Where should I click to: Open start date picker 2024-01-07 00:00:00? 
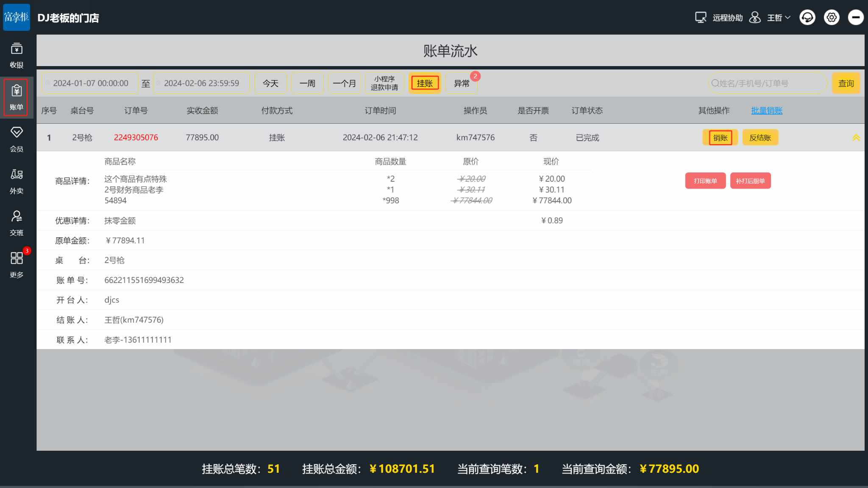(90, 83)
